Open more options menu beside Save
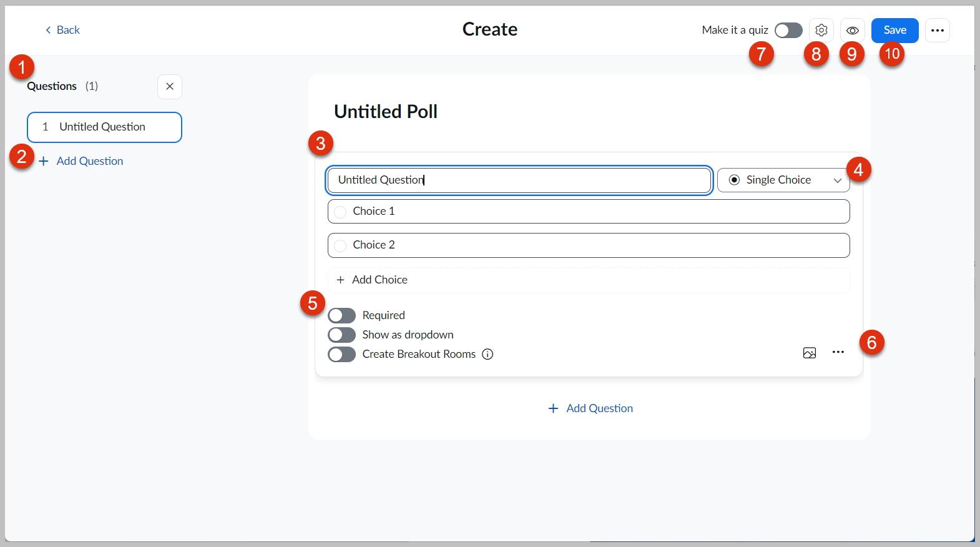The image size is (980, 547). (x=937, y=30)
